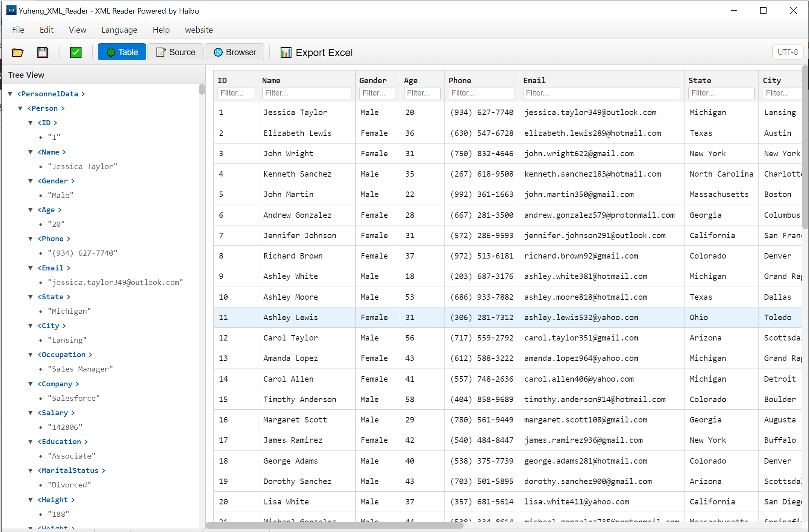This screenshot has height=532, width=809.
Task: Click the Massachusetts state cell for John Martin
Action: [x=721, y=194]
